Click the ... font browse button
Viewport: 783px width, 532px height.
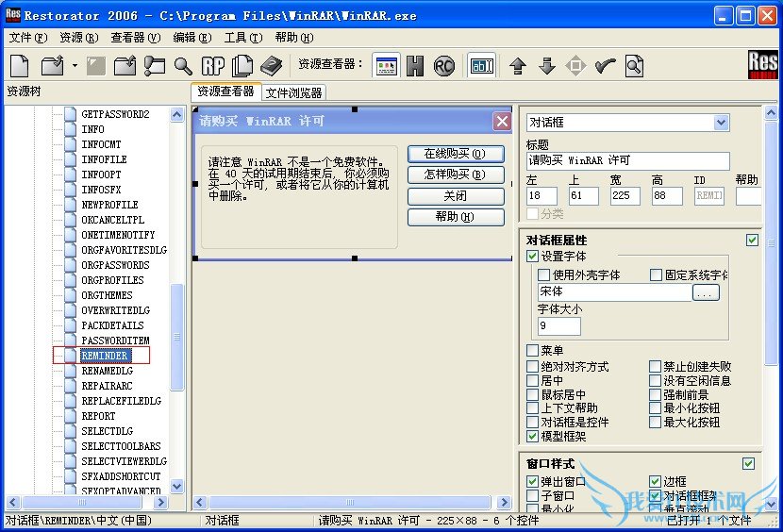point(706,293)
